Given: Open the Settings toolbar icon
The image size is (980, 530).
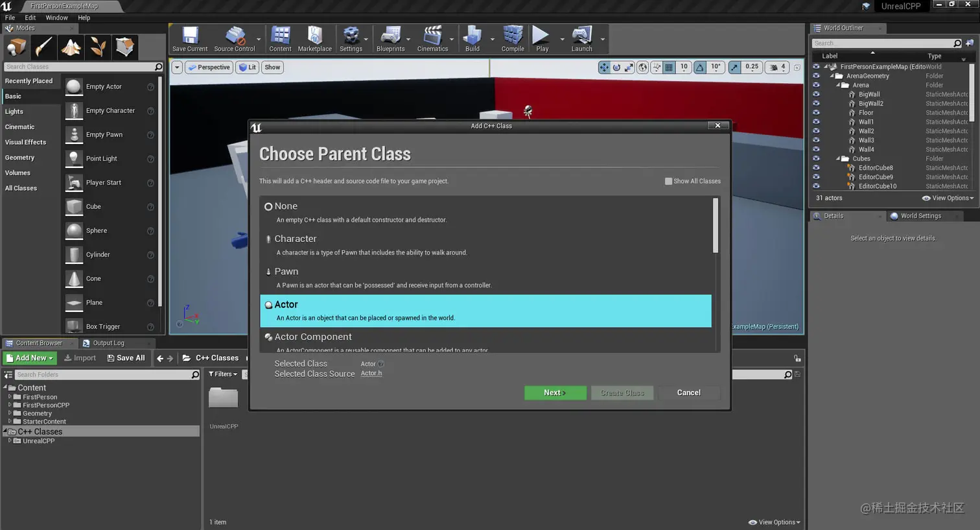Looking at the screenshot, I should pos(351,39).
